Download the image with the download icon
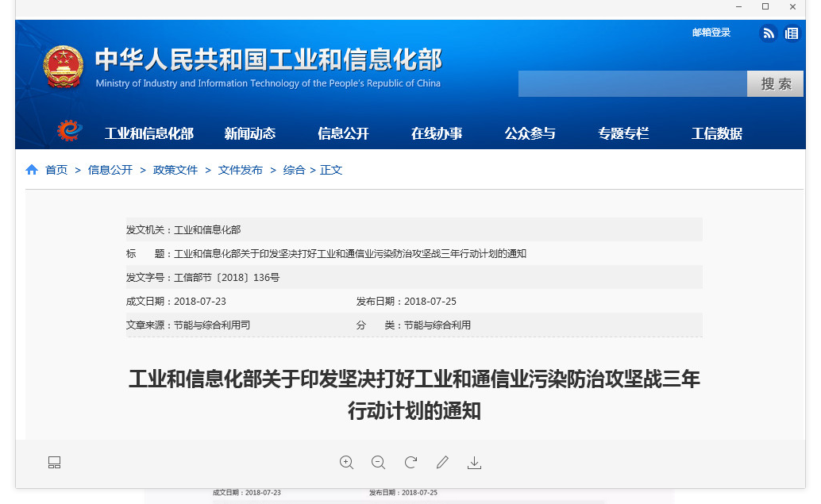This screenshot has width=821, height=504. 474,463
